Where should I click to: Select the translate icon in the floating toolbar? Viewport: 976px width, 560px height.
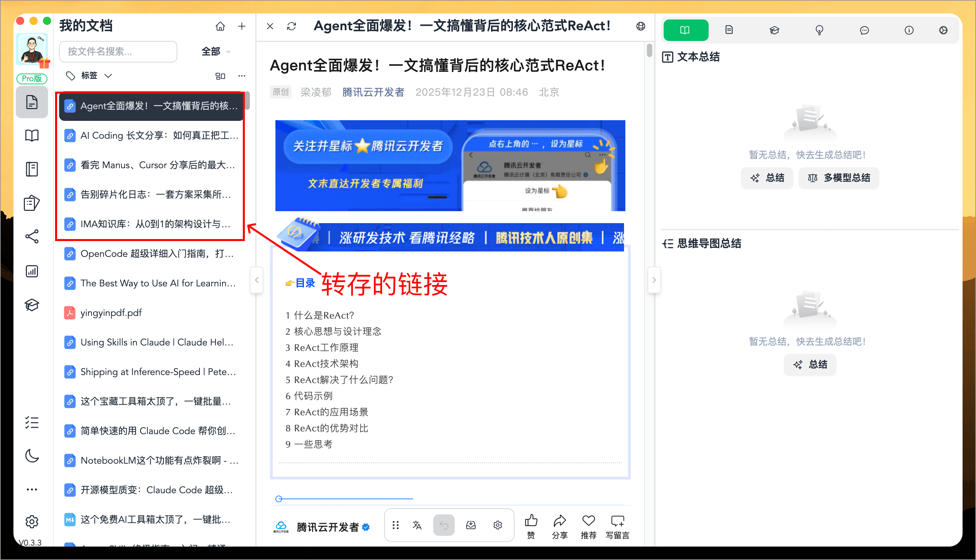(417, 525)
